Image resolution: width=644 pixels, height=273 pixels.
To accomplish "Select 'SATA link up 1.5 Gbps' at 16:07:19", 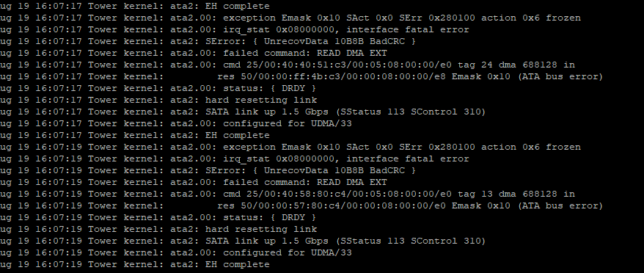I will click(266, 241).
